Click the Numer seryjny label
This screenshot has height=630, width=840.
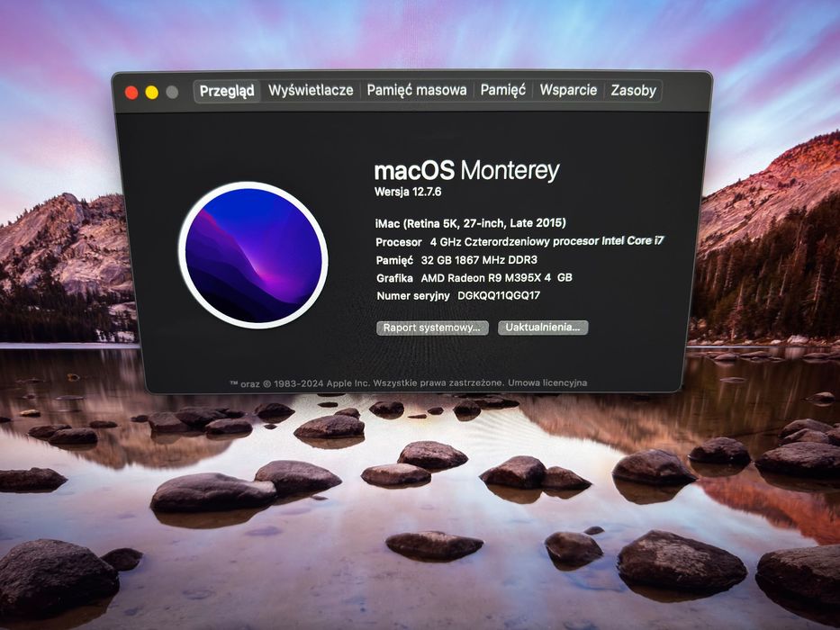413,296
